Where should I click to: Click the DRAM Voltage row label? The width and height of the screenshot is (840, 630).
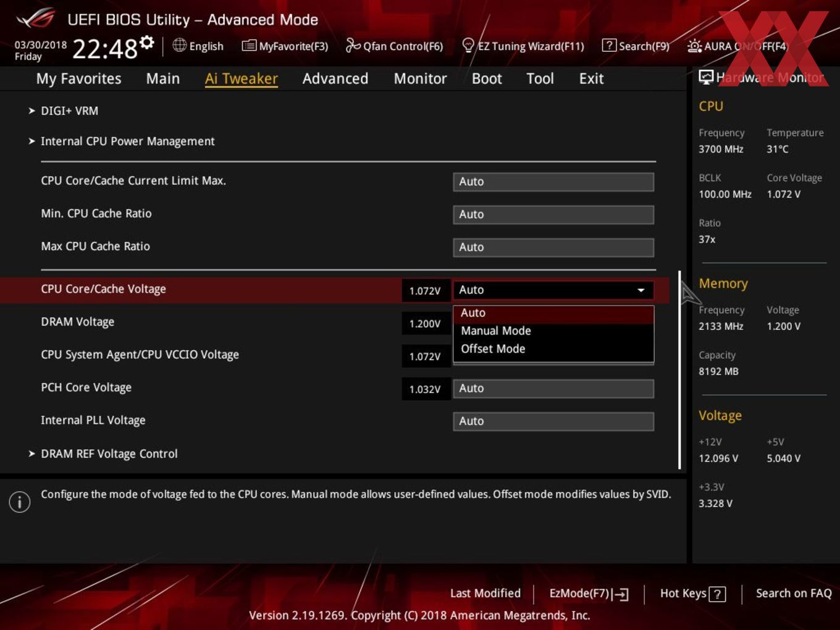point(78,322)
